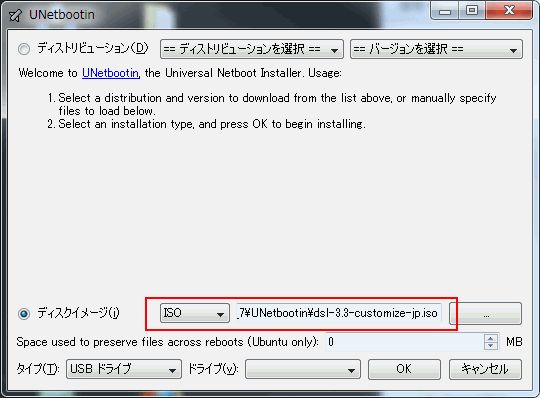Image resolution: width=540 pixels, height=398 pixels.
Task: Click the persistence space MB value field
Action: [x=404, y=342]
